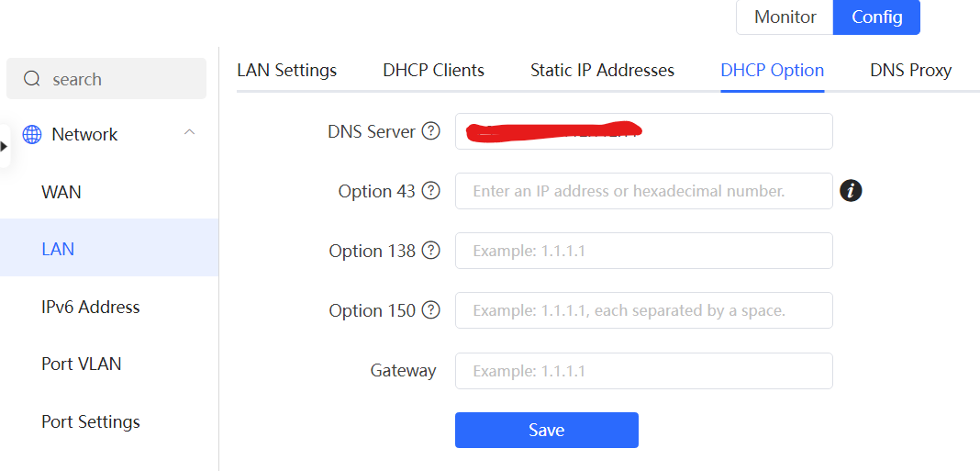Click the Option 138 help icon

[x=430, y=251]
